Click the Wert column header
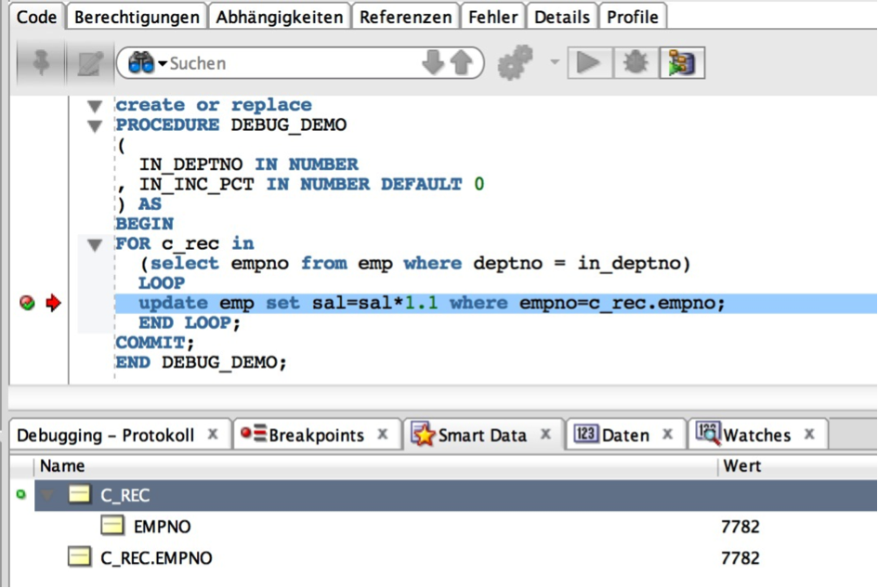The height and width of the screenshot is (588, 878). click(x=797, y=466)
